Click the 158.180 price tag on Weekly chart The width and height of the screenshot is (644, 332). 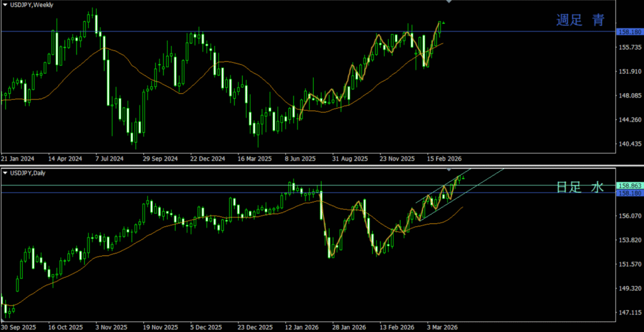coord(629,31)
